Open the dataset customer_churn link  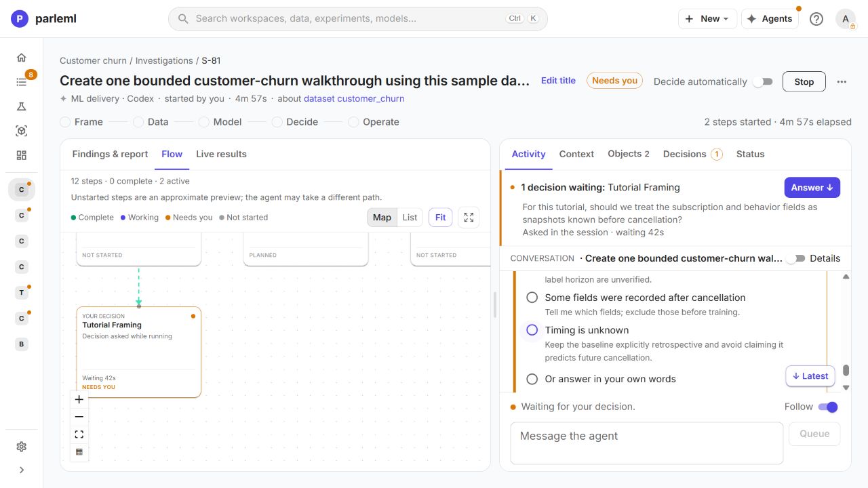(x=354, y=98)
